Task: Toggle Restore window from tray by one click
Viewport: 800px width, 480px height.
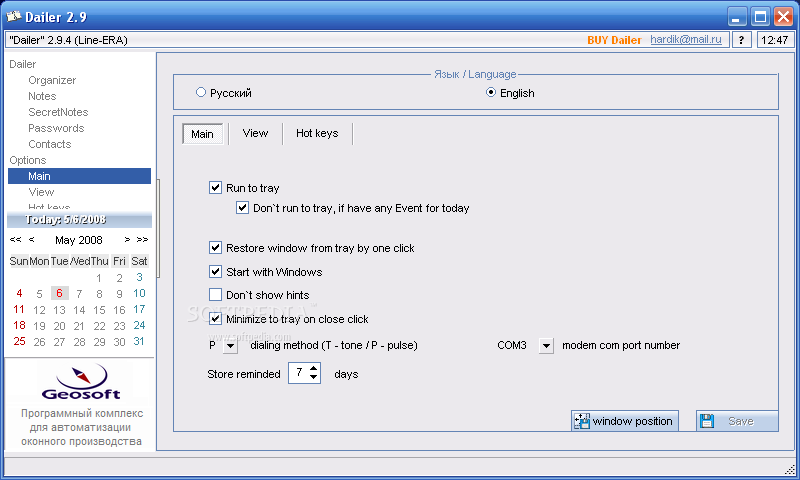Action: [215, 248]
